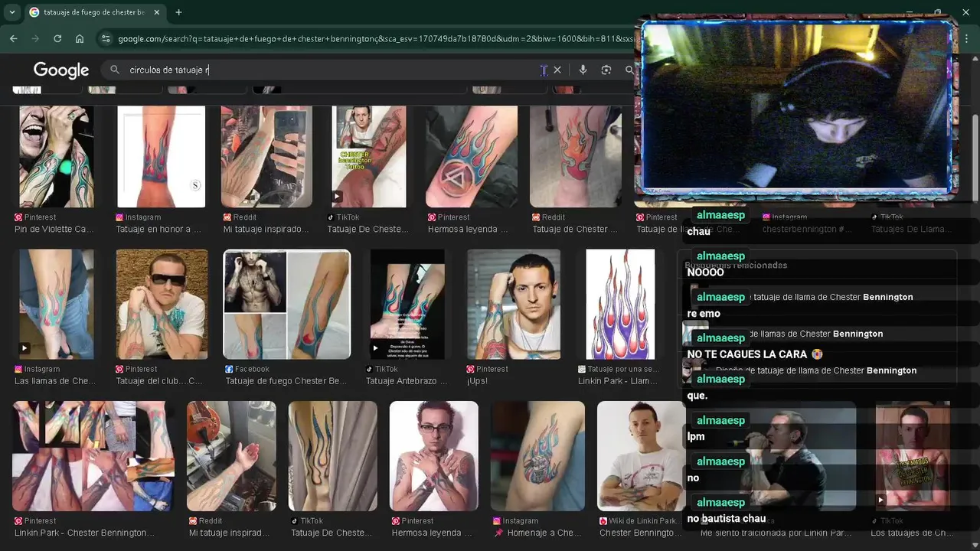Start voice search with microphone icon

tap(583, 70)
